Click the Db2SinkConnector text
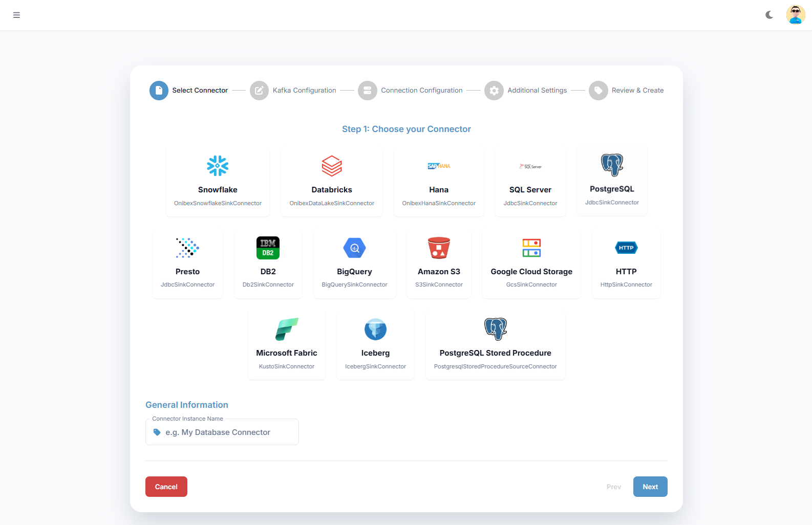 tap(268, 285)
